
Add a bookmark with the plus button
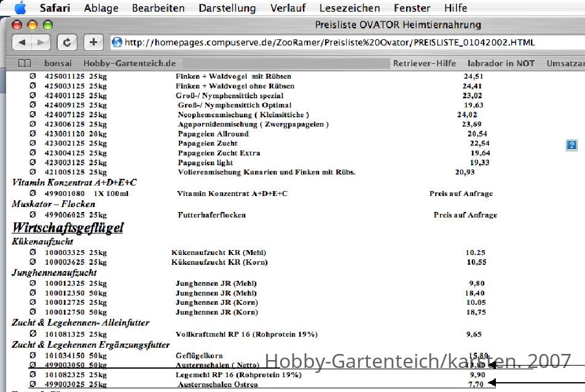point(93,42)
